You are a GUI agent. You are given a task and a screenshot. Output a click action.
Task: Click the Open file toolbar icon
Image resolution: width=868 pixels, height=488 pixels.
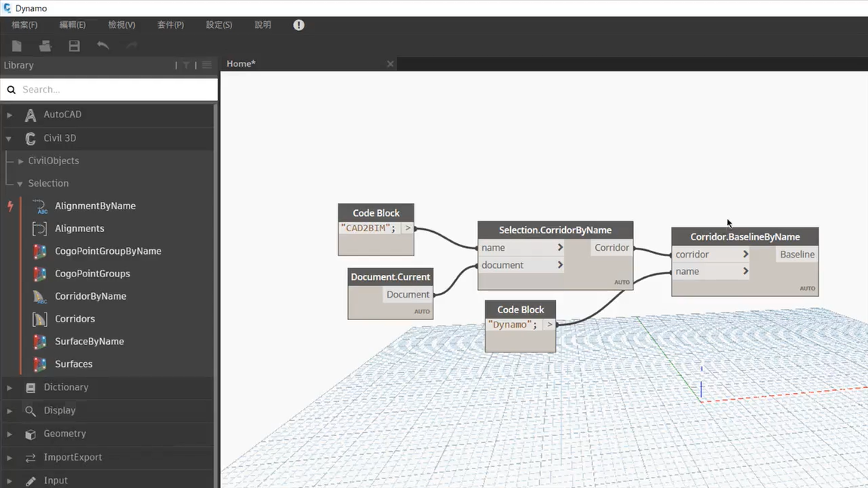point(45,46)
